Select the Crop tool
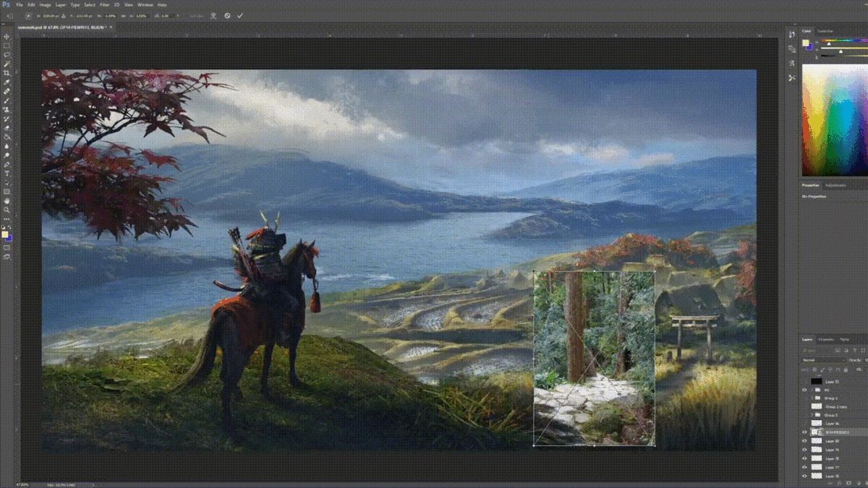 coord(7,72)
